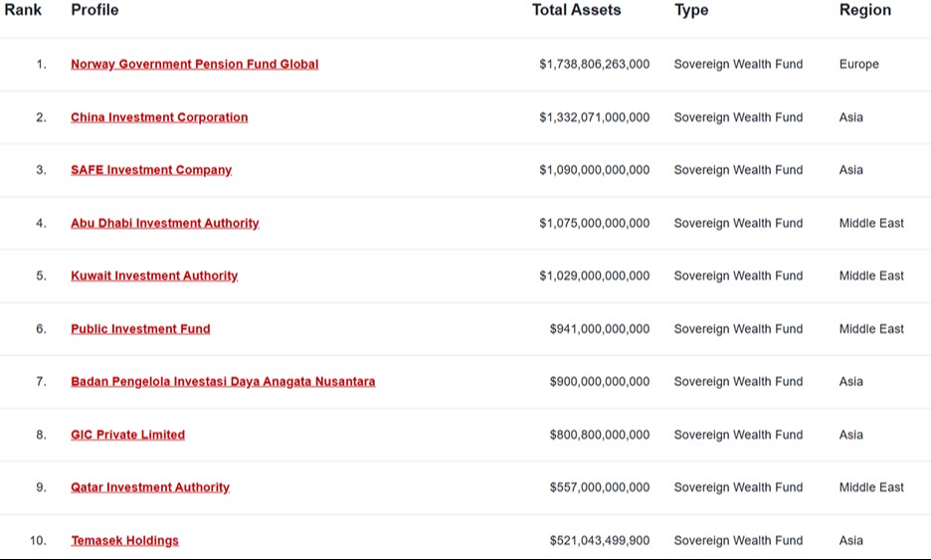This screenshot has width=931, height=560.
Task: Click the Region column header
Action: [x=865, y=10]
